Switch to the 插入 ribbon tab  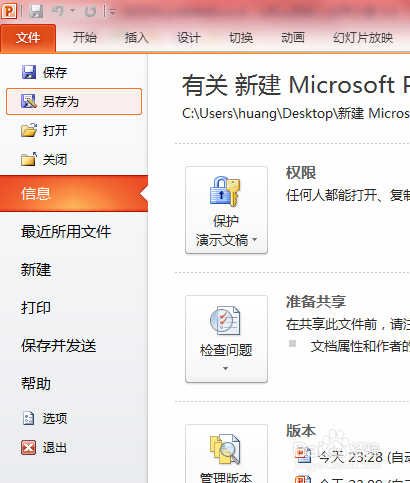pyautogui.click(x=137, y=38)
